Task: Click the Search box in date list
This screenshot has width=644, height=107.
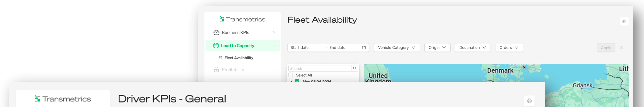Action: [320, 68]
